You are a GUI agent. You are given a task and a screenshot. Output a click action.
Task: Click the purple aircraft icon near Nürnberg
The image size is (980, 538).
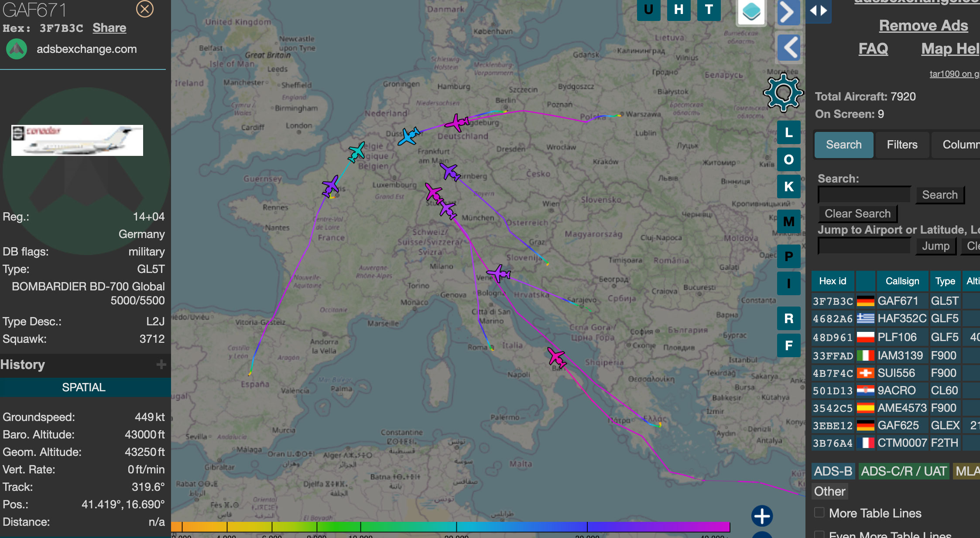pyautogui.click(x=449, y=172)
